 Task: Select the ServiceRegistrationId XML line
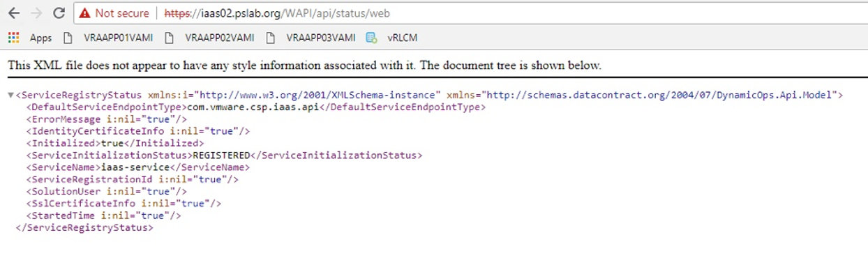(133, 179)
